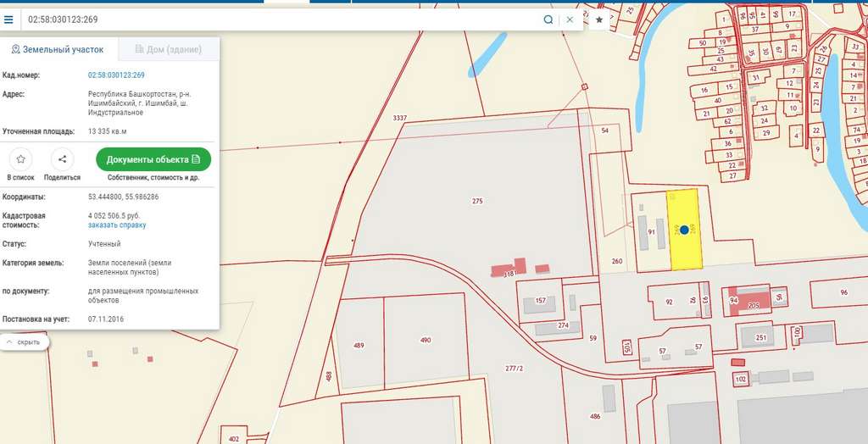
Task: Switch to Земельный участок tab
Action: tap(57, 49)
